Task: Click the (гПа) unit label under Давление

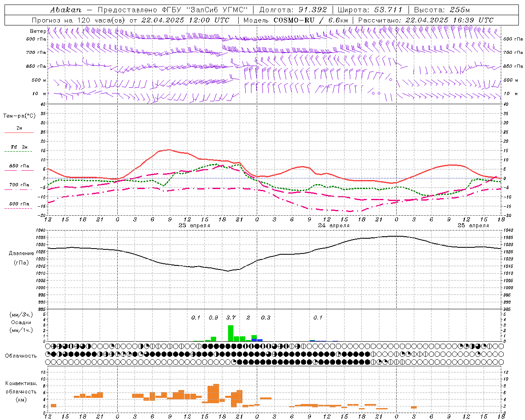Action: coord(21,263)
